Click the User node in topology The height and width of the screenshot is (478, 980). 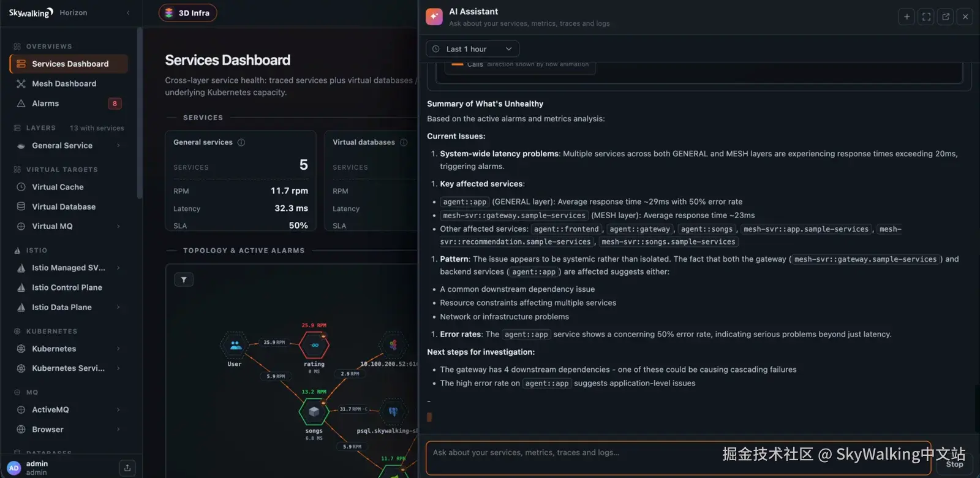tap(235, 345)
